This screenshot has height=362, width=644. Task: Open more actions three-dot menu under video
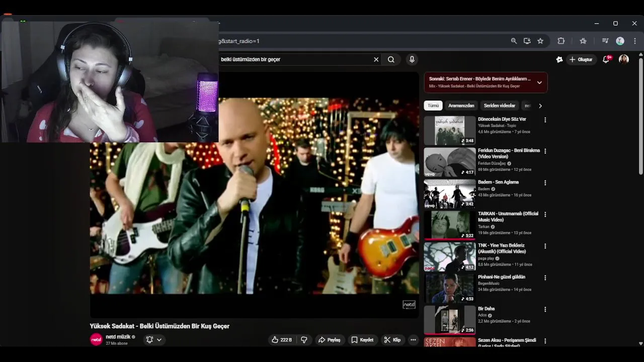(x=413, y=340)
